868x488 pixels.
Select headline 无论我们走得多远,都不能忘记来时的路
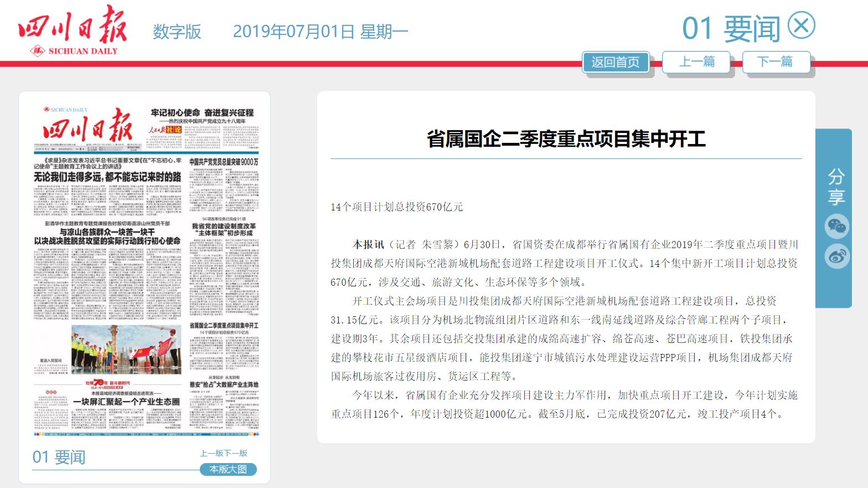click(107, 177)
